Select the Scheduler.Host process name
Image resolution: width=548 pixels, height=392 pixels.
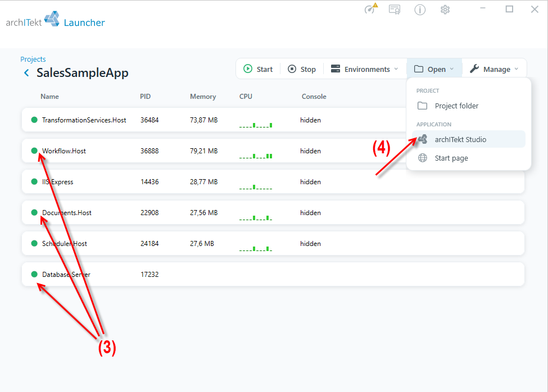click(65, 244)
